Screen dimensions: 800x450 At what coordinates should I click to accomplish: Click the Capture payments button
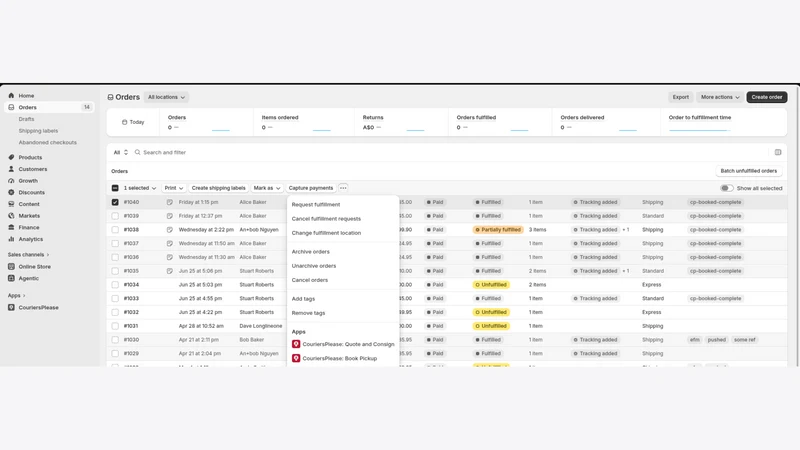[311, 188]
